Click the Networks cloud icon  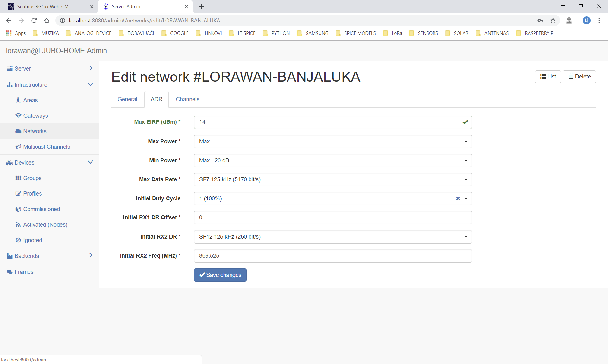coord(19,131)
